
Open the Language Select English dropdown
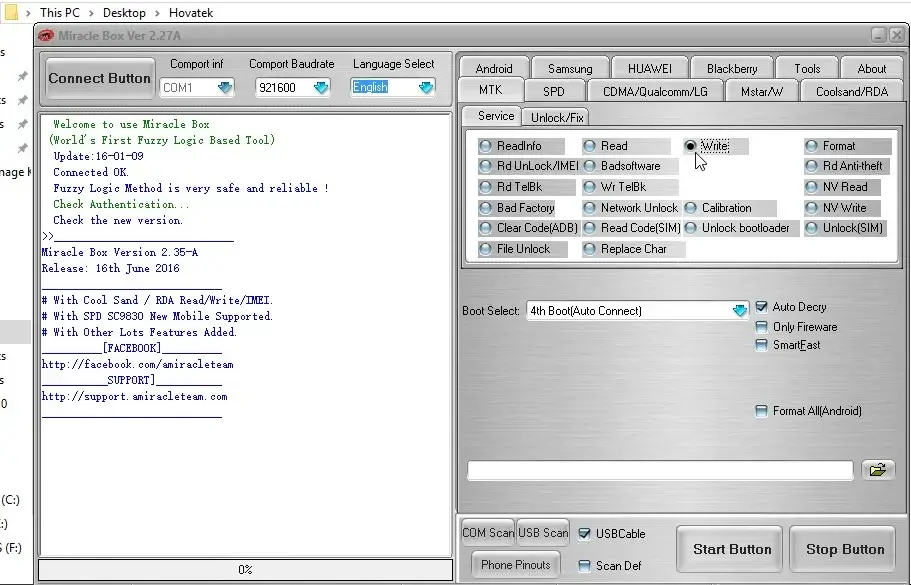click(x=426, y=88)
